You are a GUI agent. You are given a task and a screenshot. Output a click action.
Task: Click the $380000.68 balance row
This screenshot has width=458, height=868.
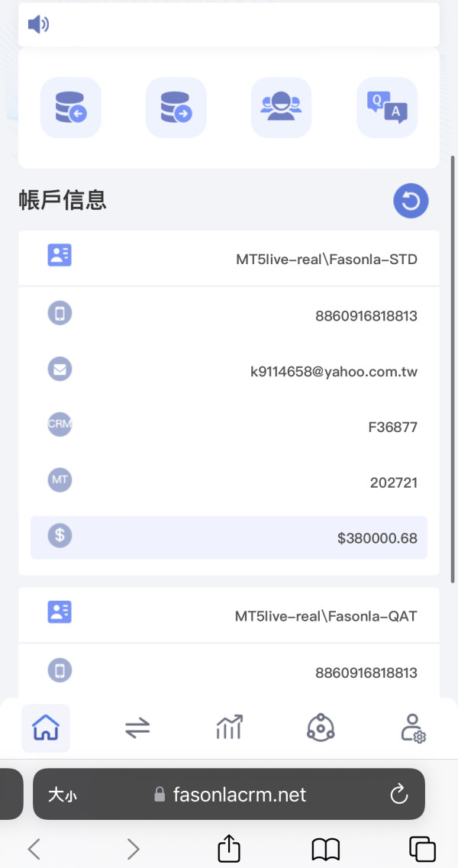[x=229, y=537]
